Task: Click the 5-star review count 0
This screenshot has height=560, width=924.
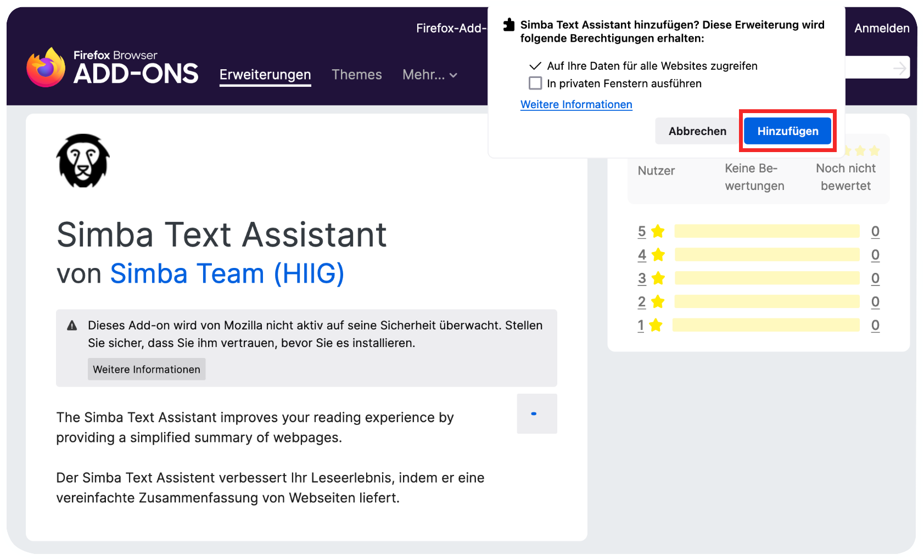Action: 875,231
